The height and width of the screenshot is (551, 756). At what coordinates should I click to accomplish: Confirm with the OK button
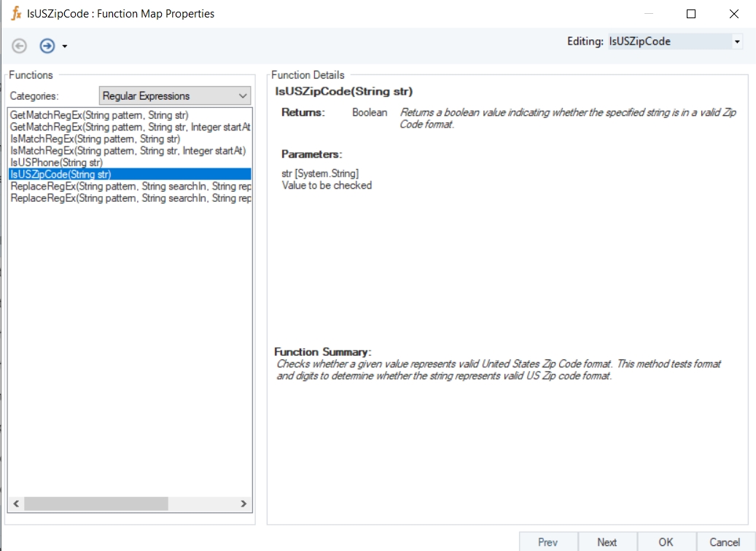pyautogui.click(x=666, y=542)
